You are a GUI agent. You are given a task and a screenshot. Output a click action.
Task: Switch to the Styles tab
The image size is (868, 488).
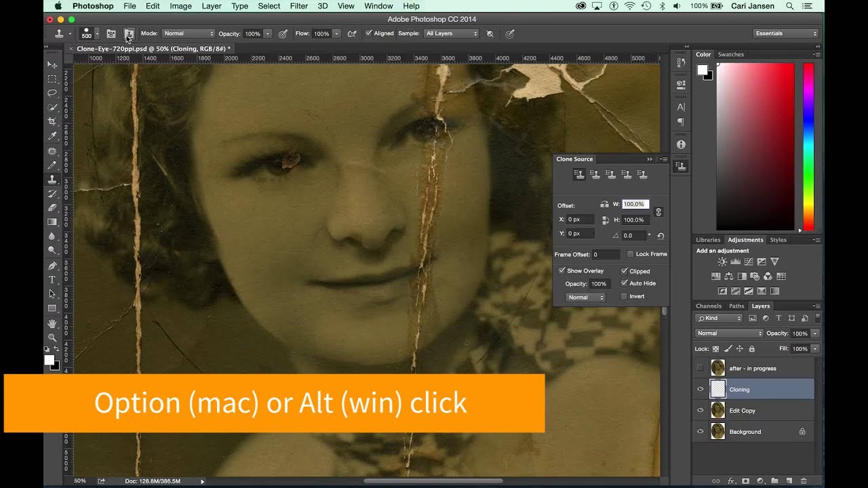click(x=778, y=240)
